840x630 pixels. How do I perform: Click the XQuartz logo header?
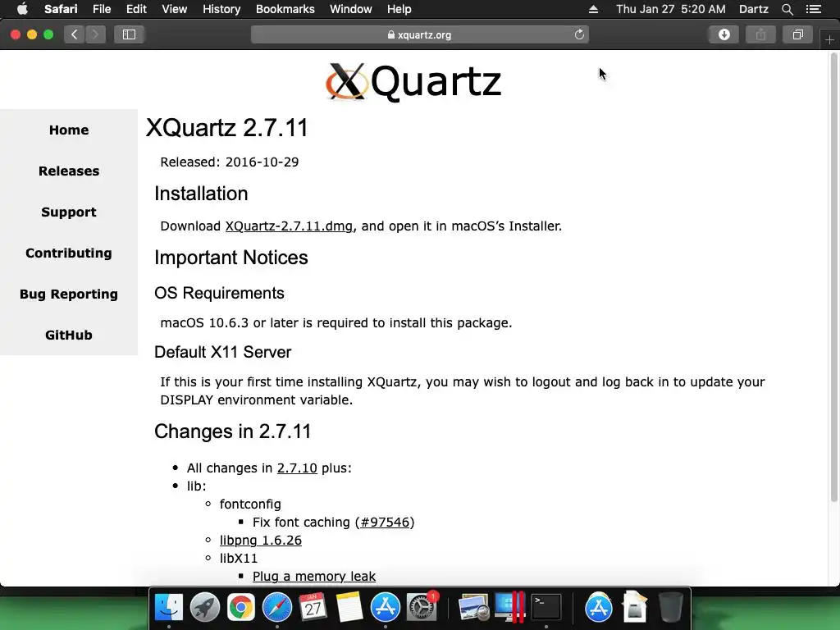413,82
